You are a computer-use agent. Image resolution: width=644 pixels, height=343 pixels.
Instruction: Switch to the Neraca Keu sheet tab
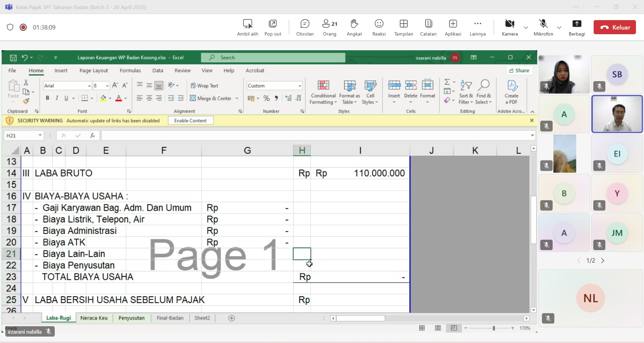coord(94,318)
